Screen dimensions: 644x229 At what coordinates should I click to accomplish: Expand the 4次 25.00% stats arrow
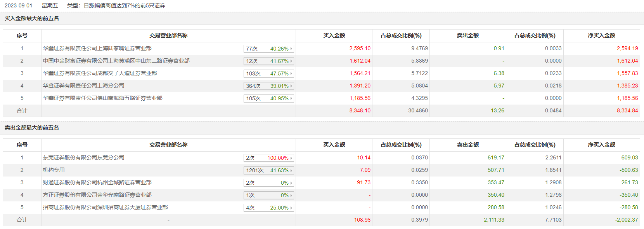[291, 208]
